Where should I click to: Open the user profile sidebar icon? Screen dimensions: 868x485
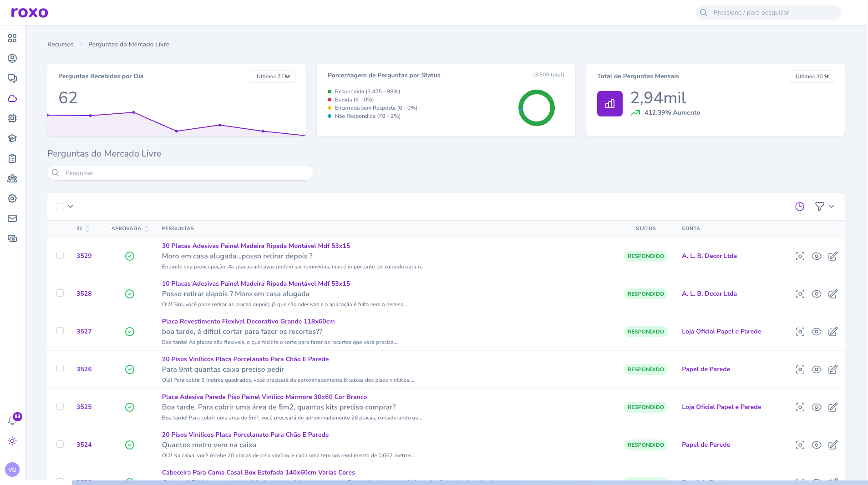coord(12,58)
